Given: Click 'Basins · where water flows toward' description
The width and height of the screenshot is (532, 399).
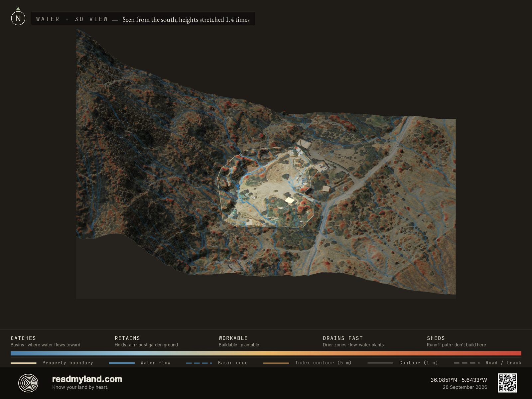Looking at the screenshot, I should tap(46, 345).
